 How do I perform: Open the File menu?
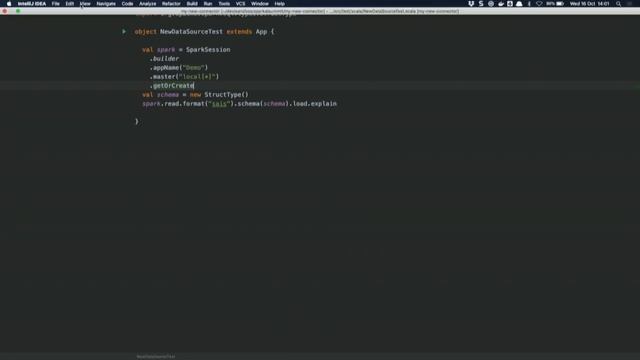pos(56,4)
